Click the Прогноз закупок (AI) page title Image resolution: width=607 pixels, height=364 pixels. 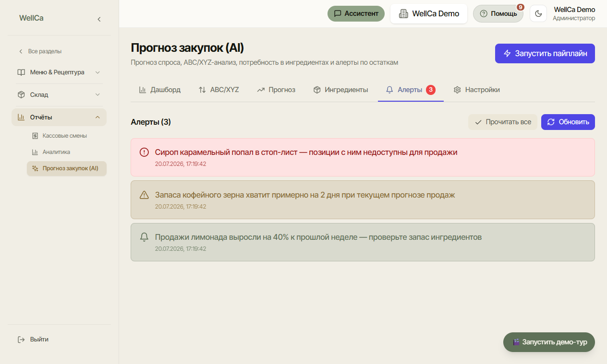tap(187, 48)
